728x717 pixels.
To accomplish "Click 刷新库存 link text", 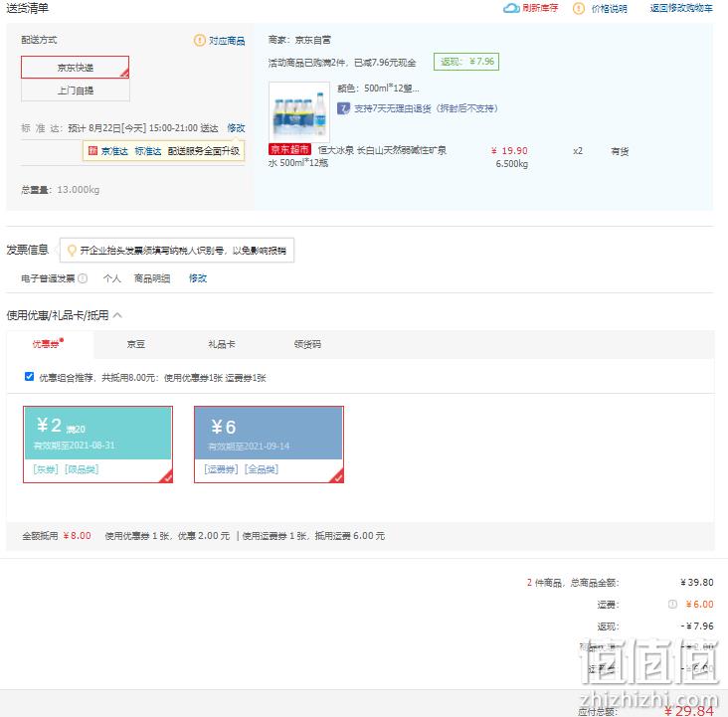I will pos(540,8).
